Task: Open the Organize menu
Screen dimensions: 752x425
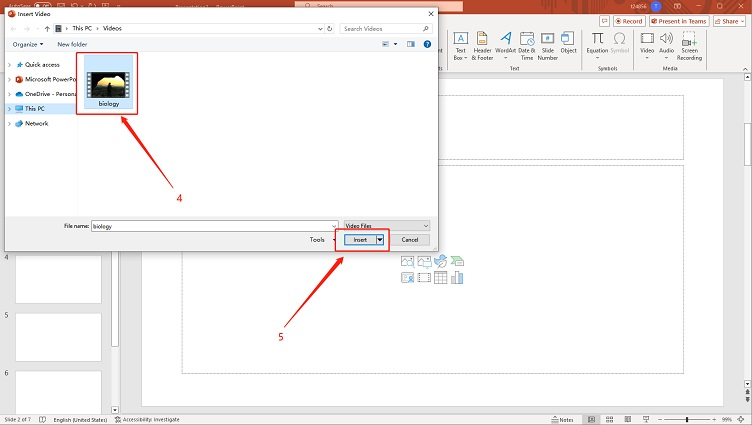Action: (x=28, y=44)
